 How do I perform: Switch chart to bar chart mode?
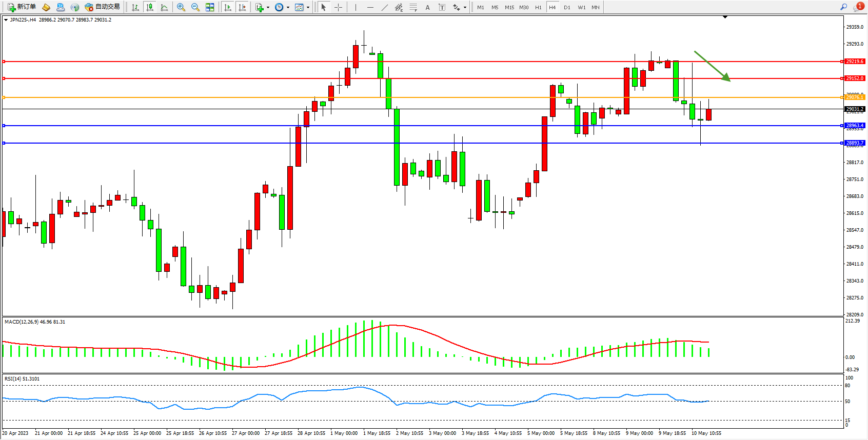coord(135,7)
